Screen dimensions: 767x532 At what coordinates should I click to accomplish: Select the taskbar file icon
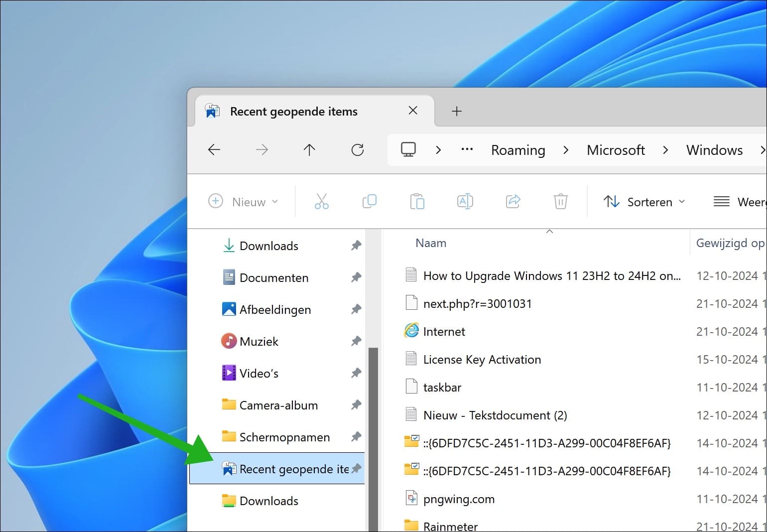411,387
